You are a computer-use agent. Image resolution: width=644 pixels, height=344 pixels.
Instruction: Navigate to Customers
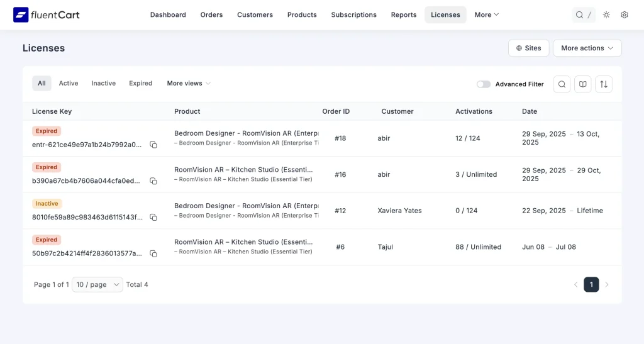pyautogui.click(x=255, y=14)
